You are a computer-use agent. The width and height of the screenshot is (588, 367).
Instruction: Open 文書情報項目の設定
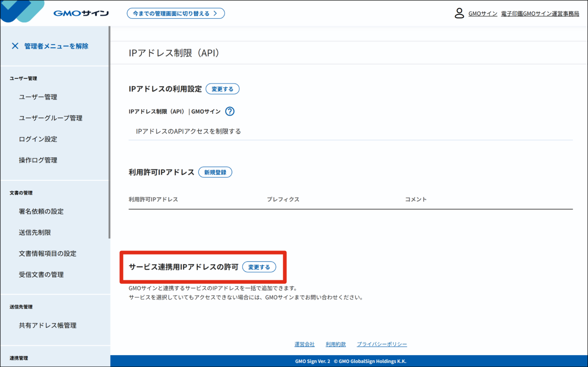[x=48, y=254]
